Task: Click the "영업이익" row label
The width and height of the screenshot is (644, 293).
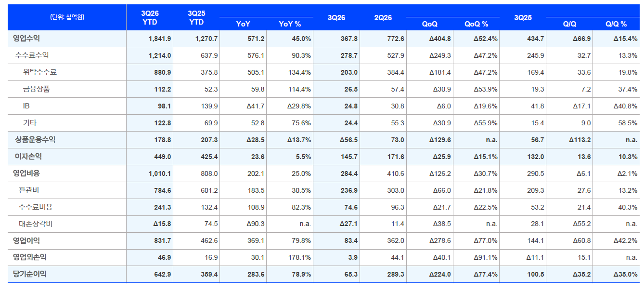Action: [26, 240]
